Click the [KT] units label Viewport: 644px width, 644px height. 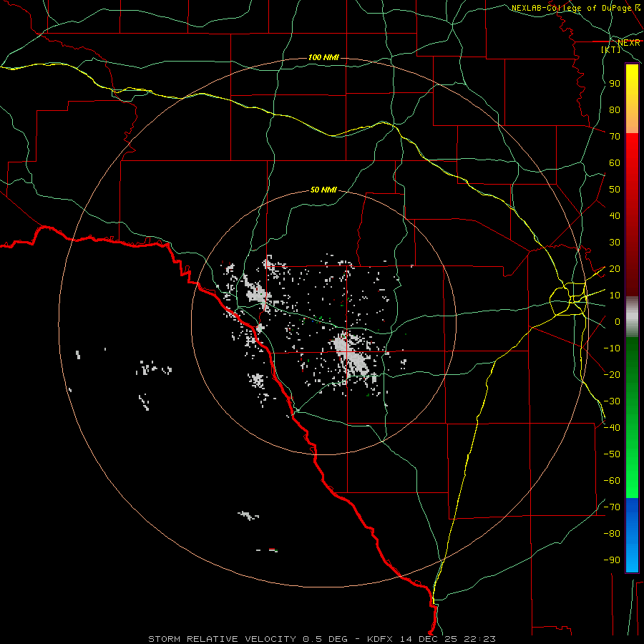pos(611,49)
